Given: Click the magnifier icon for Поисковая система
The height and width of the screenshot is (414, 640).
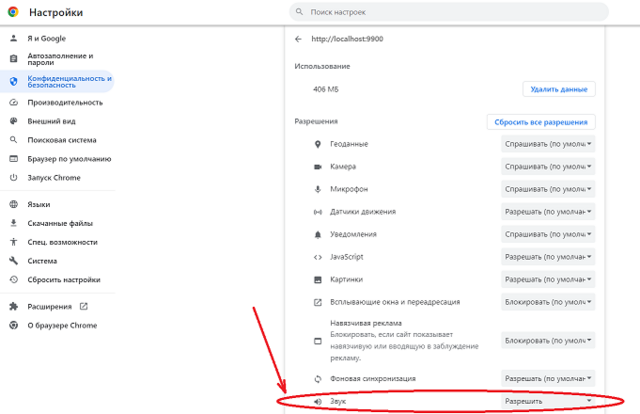Looking at the screenshot, I should pyautogui.click(x=13, y=140).
